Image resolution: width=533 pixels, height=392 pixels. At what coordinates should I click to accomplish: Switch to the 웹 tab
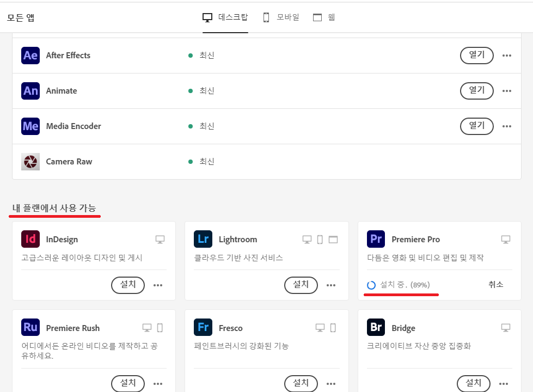coord(324,17)
